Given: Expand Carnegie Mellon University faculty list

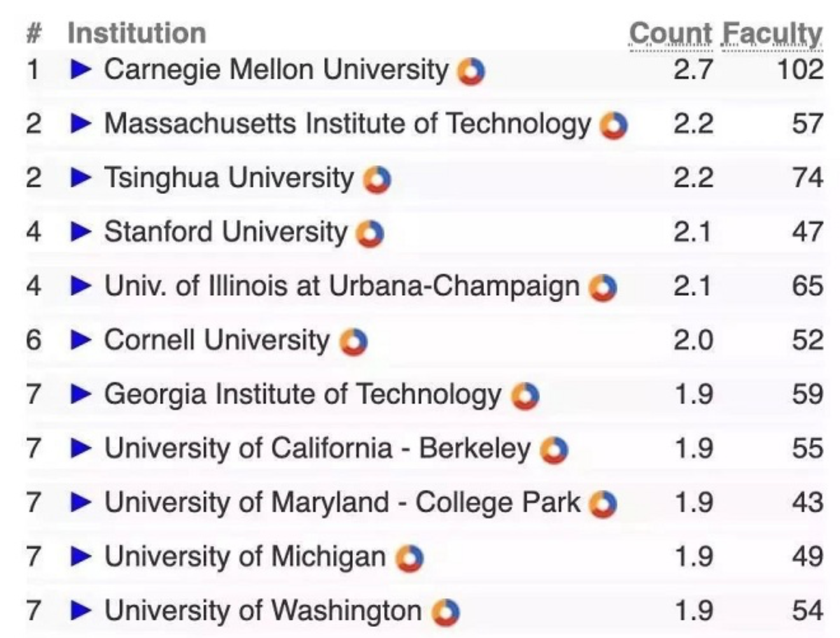Looking at the screenshot, I should [x=81, y=69].
